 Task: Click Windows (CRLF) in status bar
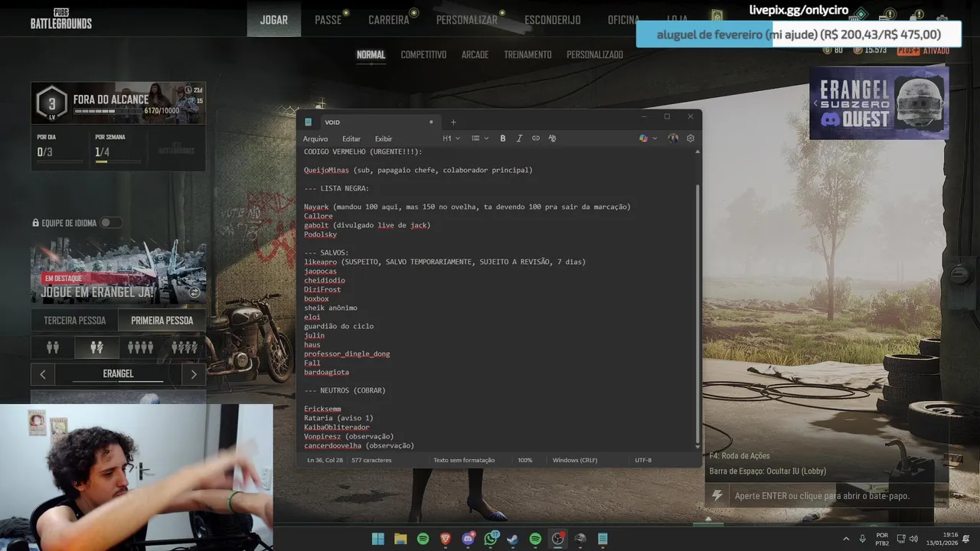(x=576, y=460)
